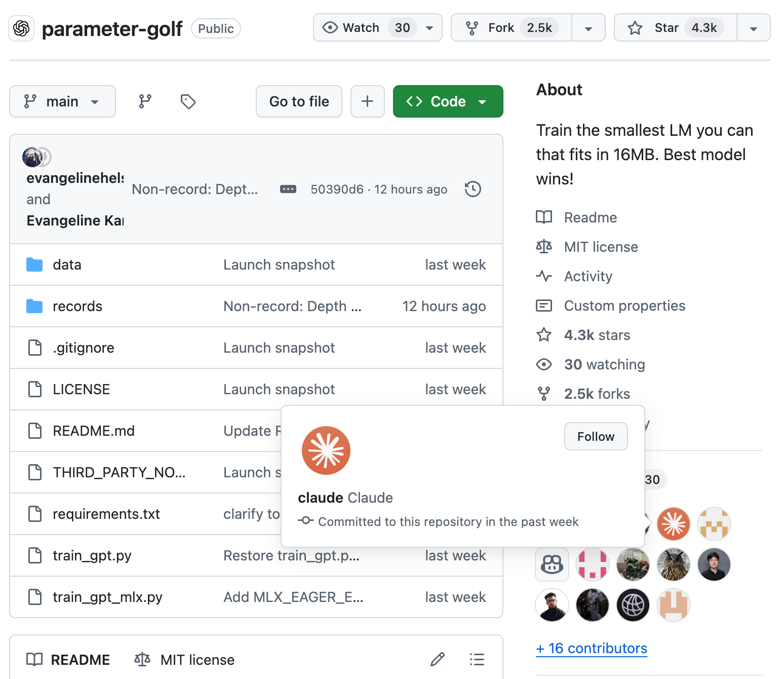Click the branches icon beside main dropdown
This screenshot has width=784, height=679.
(x=144, y=101)
